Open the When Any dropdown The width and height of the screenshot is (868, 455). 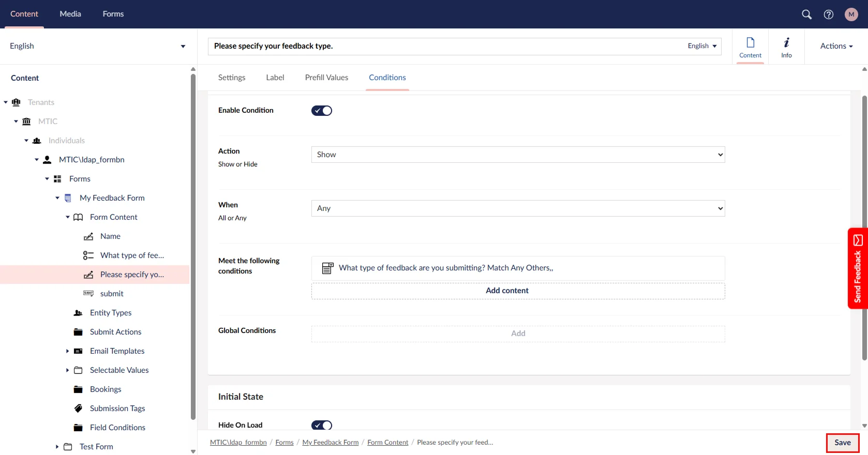coord(518,208)
